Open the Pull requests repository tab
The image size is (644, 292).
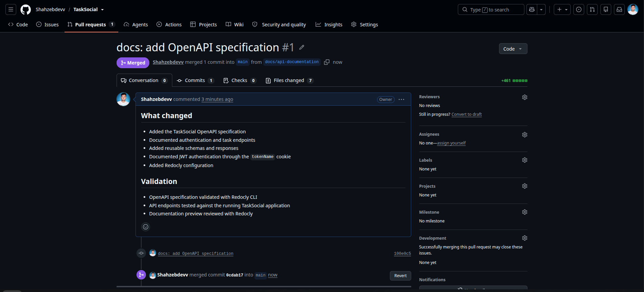coord(91,24)
